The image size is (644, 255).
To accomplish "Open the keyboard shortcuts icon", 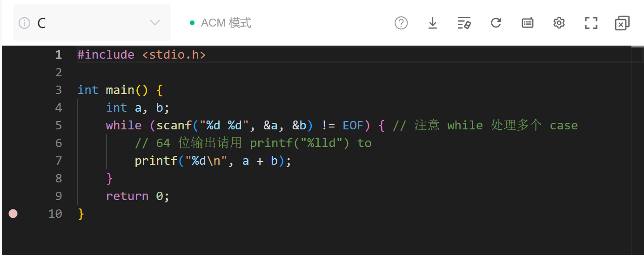I will click(x=528, y=23).
